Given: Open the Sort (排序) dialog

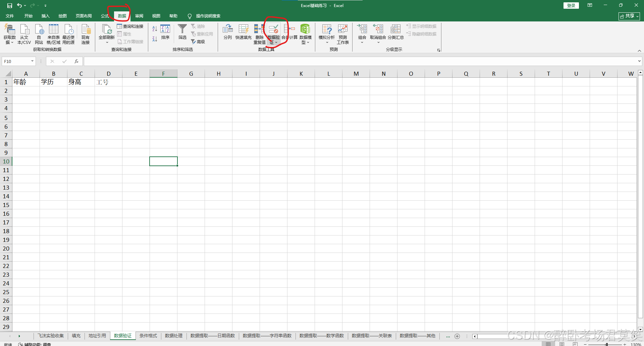Looking at the screenshot, I should point(165,32).
